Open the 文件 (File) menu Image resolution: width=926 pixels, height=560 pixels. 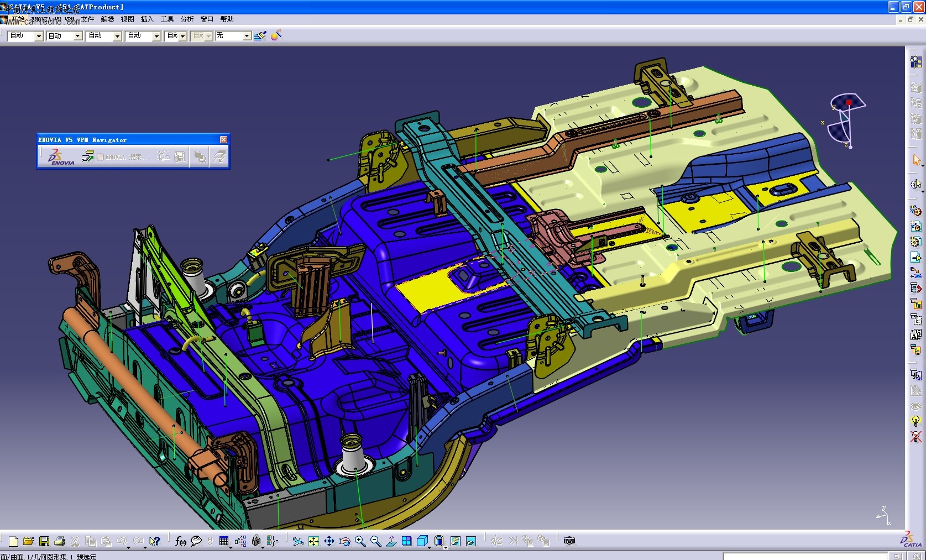click(x=88, y=19)
